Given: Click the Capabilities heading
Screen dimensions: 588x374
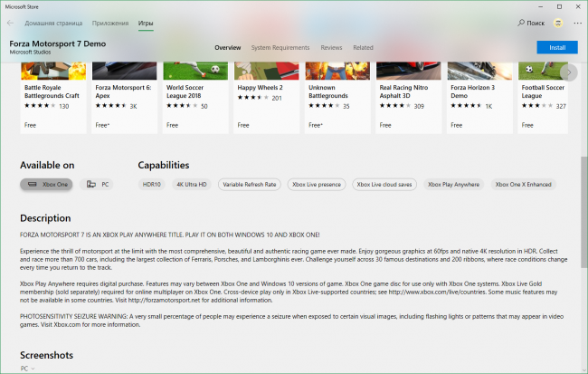Looking at the screenshot, I should [164, 165].
